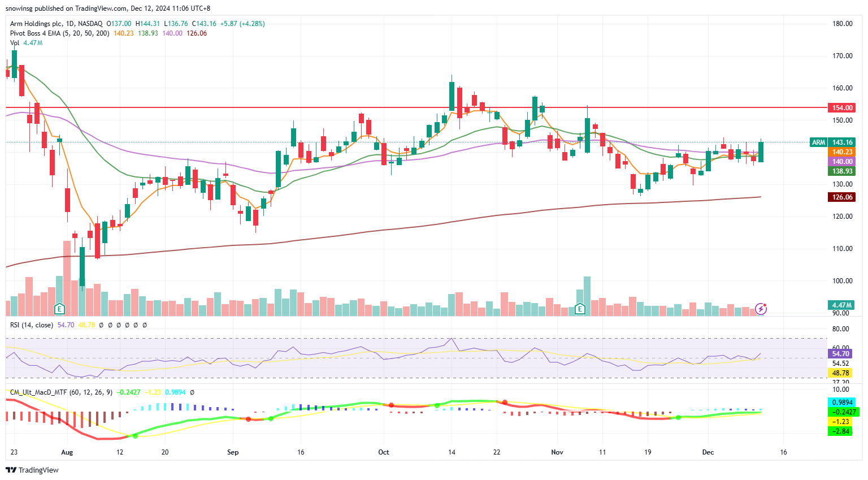Click the Vol indicator legend label
Image resolution: width=868 pixels, height=480 pixels.
pyautogui.click(x=15, y=43)
